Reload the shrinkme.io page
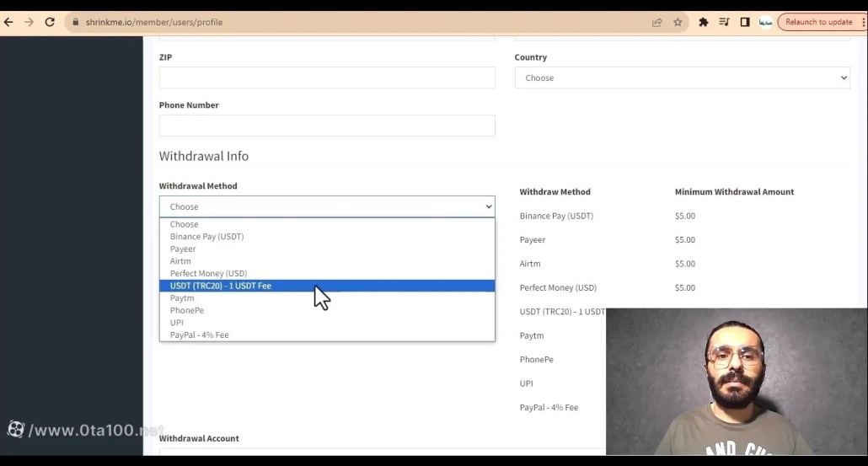The image size is (868, 466). 50,22
